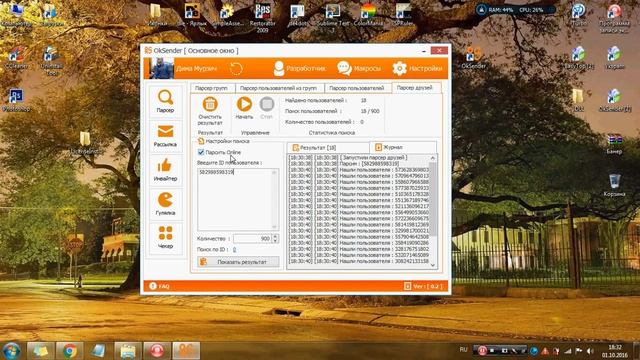Click the volume speaker tray icon
The height and width of the screenshot is (360, 640).
(590, 351)
